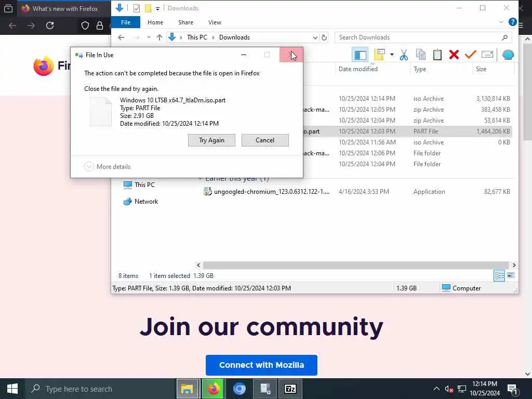Open the notification center icon
The height and width of the screenshot is (399, 532).
coord(512,389)
